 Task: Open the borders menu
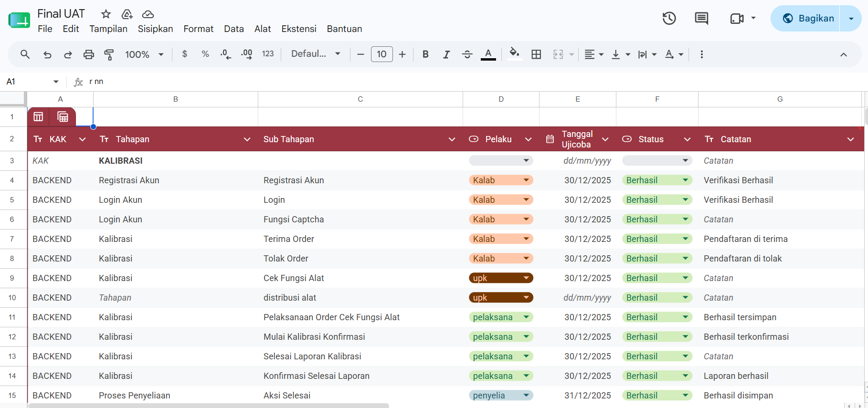pyautogui.click(x=536, y=54)
